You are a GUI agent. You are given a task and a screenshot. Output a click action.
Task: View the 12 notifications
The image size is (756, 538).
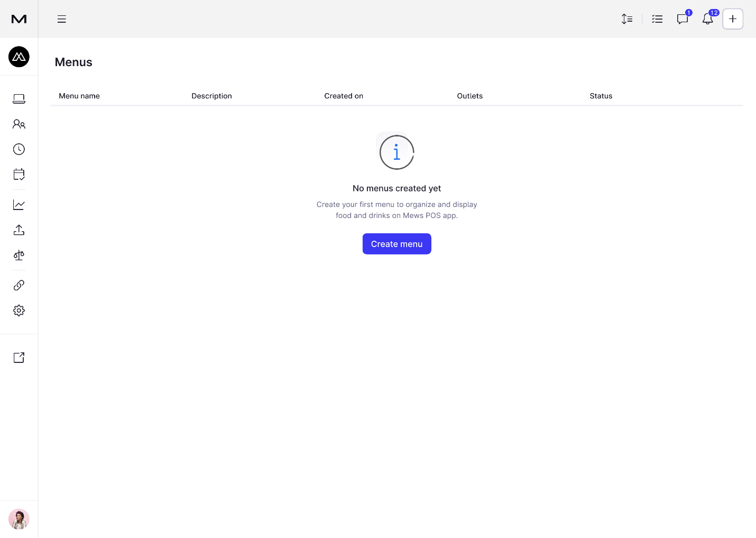click(x=707, y=19)
